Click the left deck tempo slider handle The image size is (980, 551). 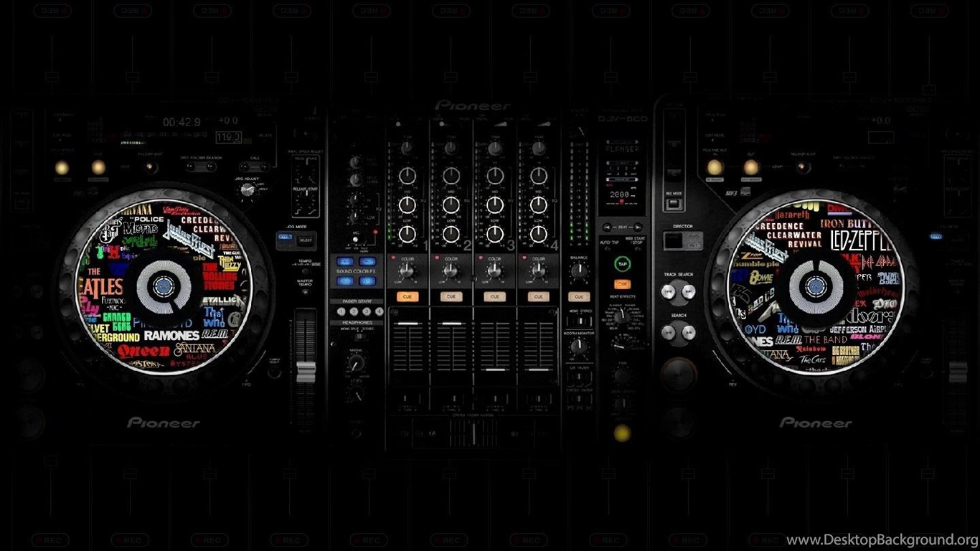tap(306, 372)
